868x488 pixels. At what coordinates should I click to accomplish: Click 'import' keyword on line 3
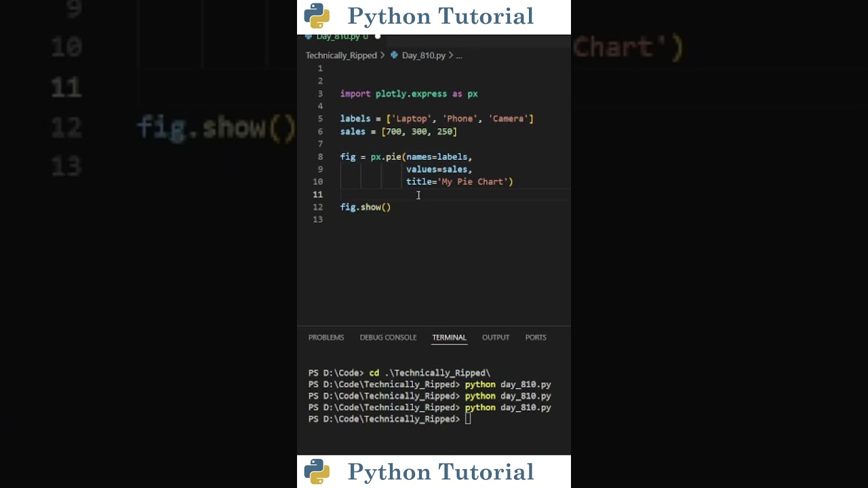355,94
